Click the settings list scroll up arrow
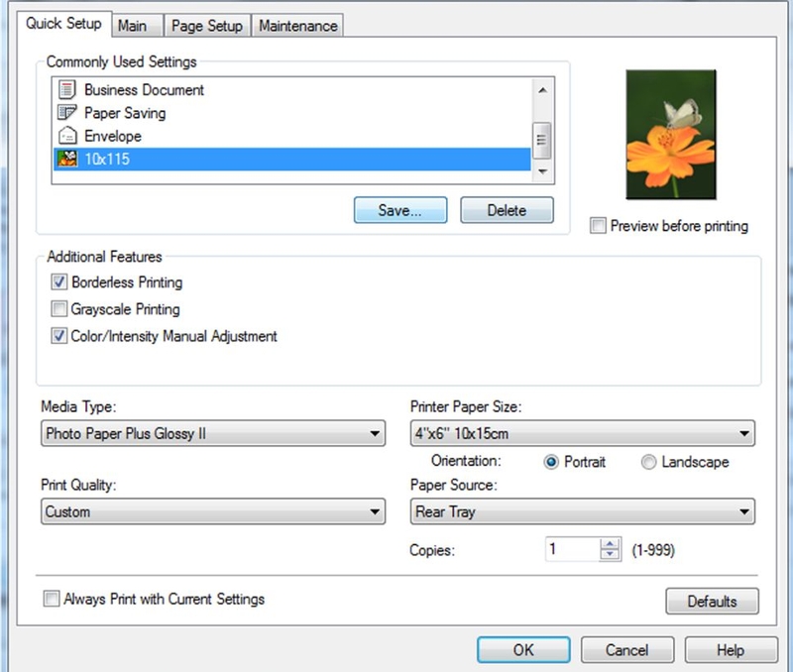The height and width of the screenshot is (672, 793). coord(542,90)
